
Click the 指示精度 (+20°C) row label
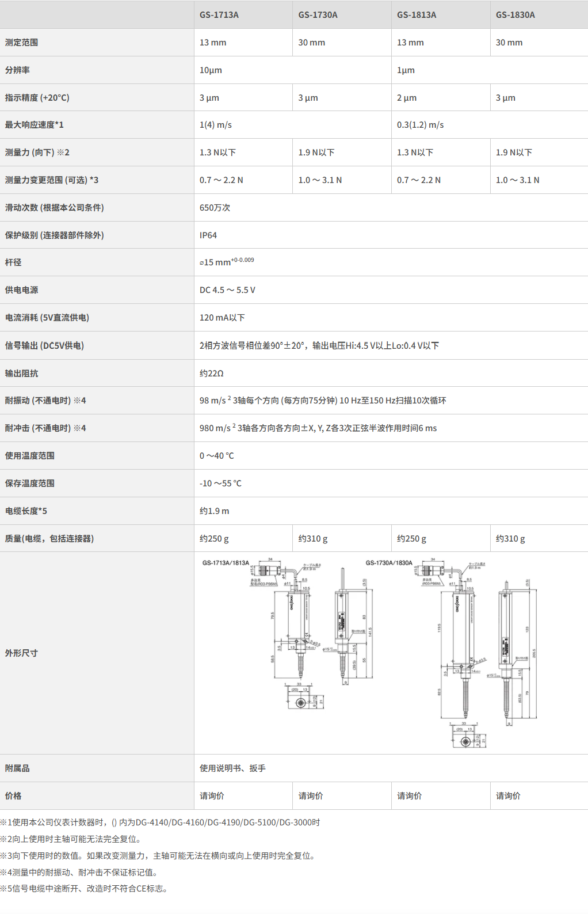pyautogui.click(x=37, y=98)
